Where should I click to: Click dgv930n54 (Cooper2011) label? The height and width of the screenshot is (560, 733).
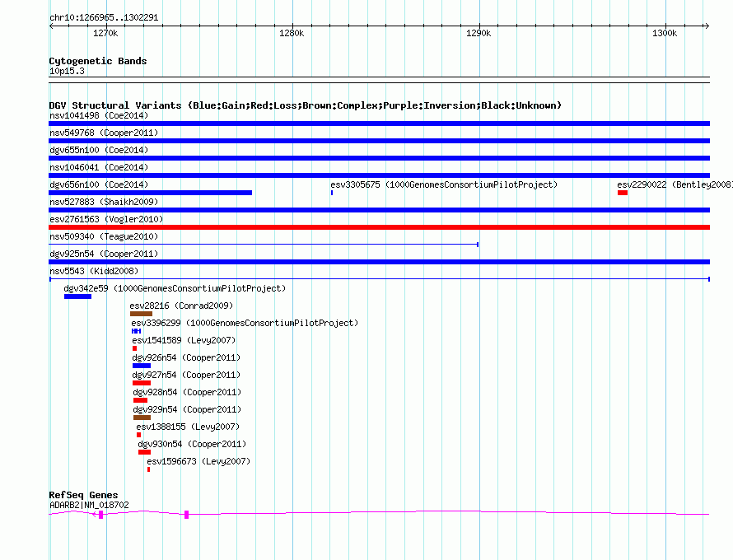tap(192, 444)
